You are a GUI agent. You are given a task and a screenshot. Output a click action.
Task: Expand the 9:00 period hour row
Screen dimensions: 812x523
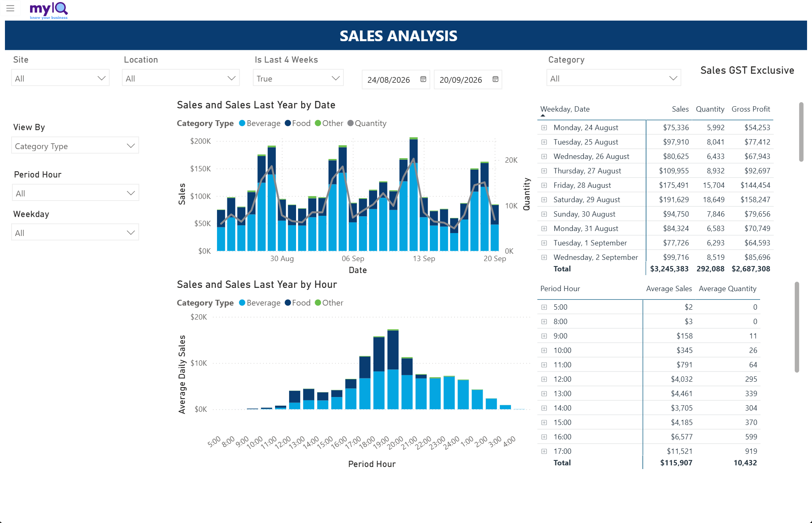point(544,336)
